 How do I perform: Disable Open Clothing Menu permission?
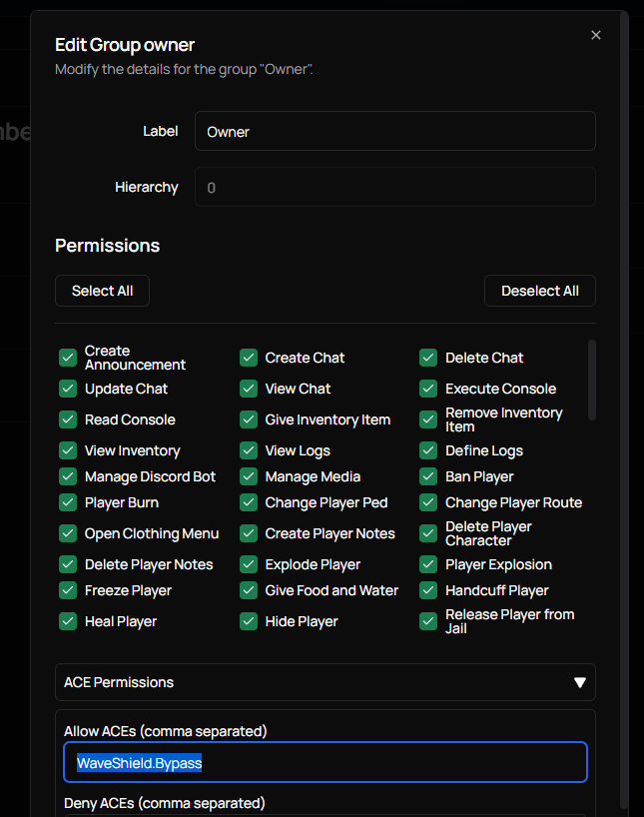68,533
